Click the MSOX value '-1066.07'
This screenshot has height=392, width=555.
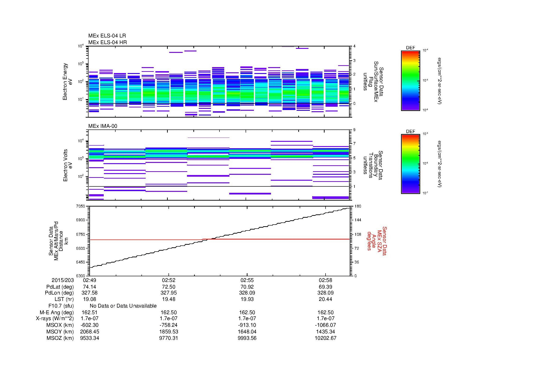click(x=326, y=325)
